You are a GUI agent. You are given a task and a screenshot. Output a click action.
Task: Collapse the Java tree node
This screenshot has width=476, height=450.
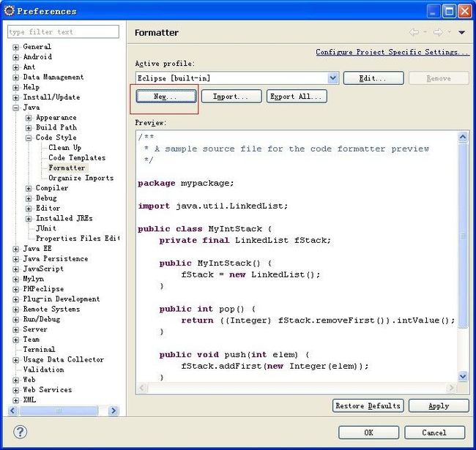click(16, 108)
